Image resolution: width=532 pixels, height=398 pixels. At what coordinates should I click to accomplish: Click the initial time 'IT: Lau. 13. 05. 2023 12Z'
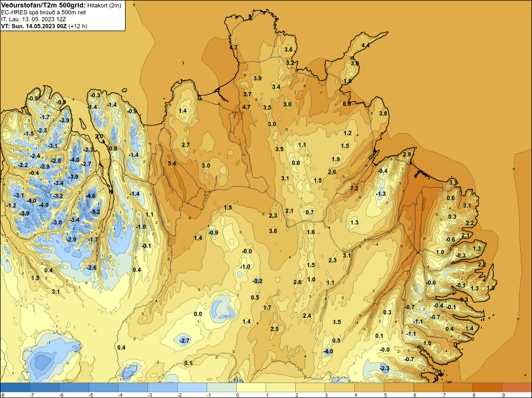click(x=34, y=19)
